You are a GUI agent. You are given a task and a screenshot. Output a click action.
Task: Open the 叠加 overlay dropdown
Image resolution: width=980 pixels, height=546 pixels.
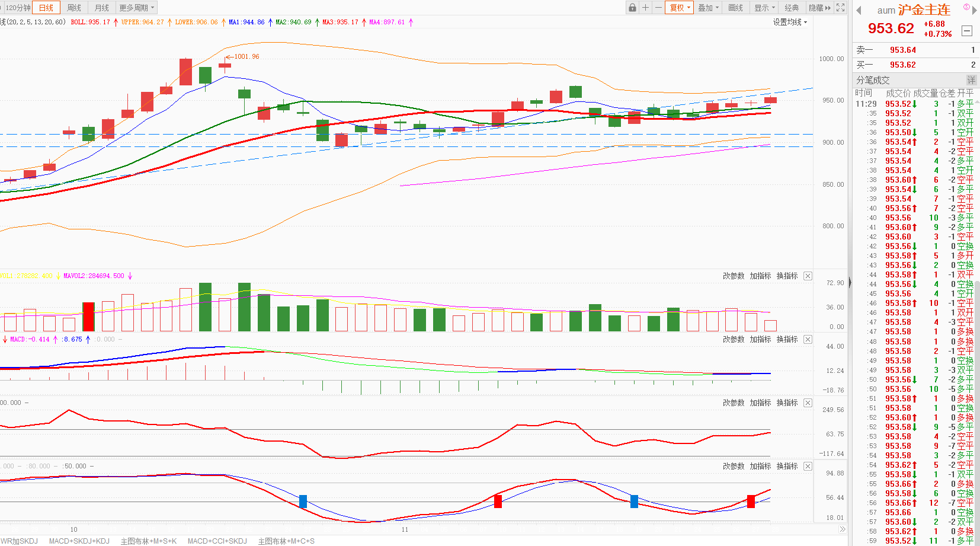pyautogui.click(x=708, y=8)
